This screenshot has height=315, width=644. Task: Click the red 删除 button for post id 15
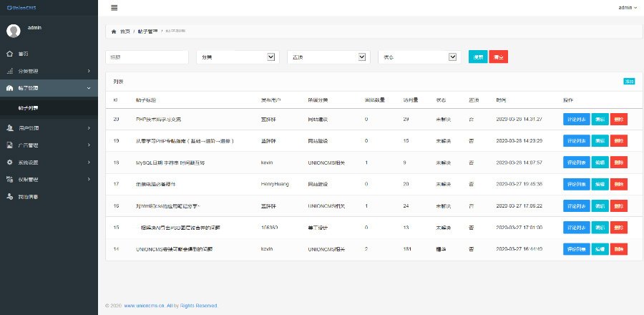click(618, 228)
